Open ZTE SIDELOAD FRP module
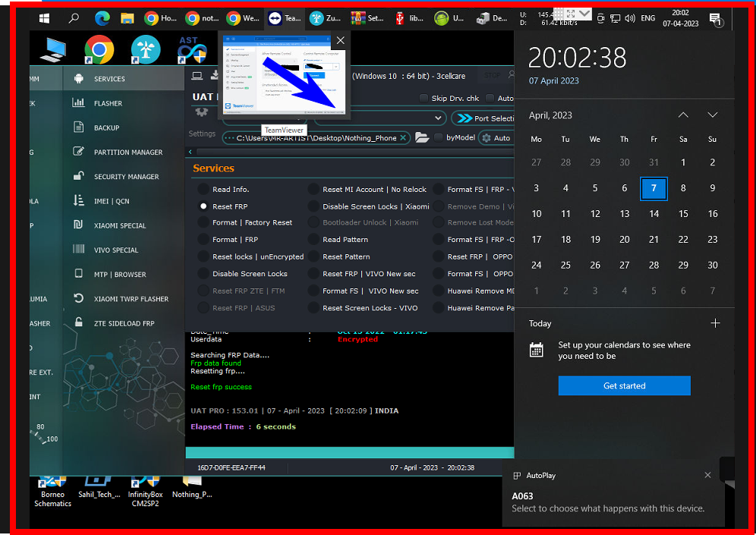756x535 pixels. click(x=124, y=323)
